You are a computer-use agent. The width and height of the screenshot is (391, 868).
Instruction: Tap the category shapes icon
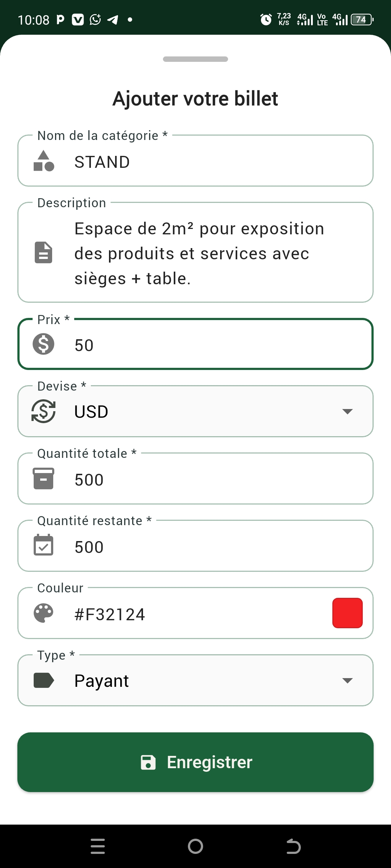43,161
